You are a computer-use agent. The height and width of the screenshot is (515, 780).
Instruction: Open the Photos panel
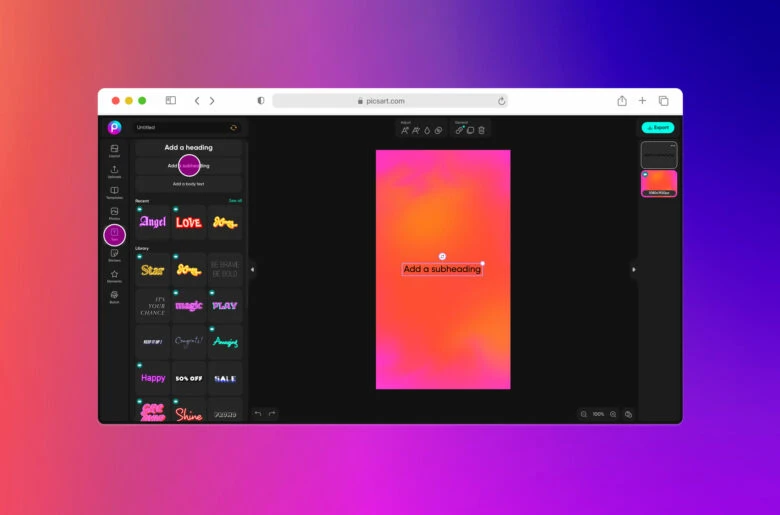tap(114, 214)
